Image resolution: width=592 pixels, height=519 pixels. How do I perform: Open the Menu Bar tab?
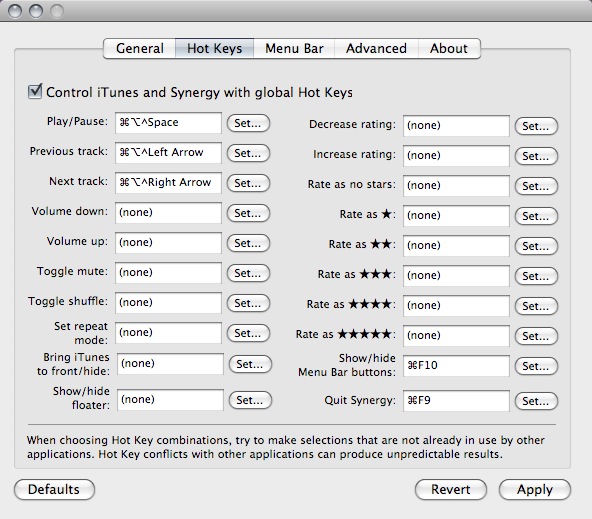[x=294, y=48]
